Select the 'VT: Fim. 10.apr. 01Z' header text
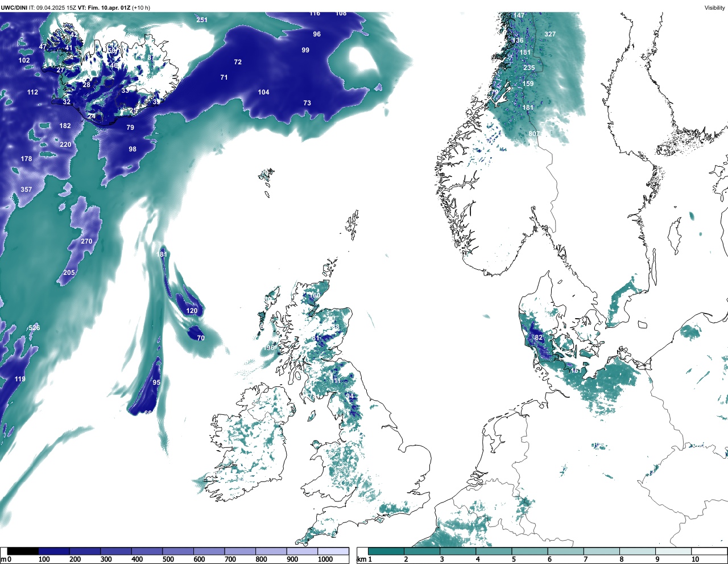Image resolution: width=728 pixels, height=564 pixels. [105, 7]
